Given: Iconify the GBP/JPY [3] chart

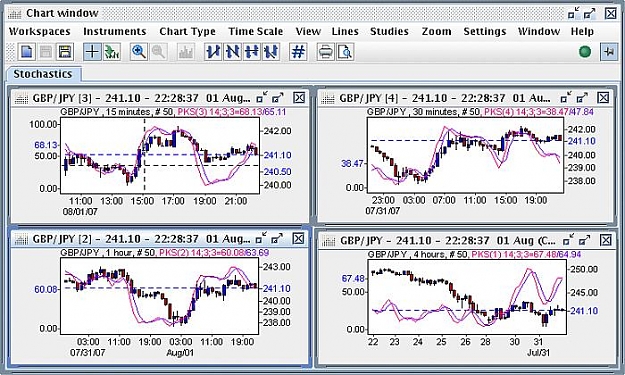Looking at the screenshot, I should [x=262, y=98].
